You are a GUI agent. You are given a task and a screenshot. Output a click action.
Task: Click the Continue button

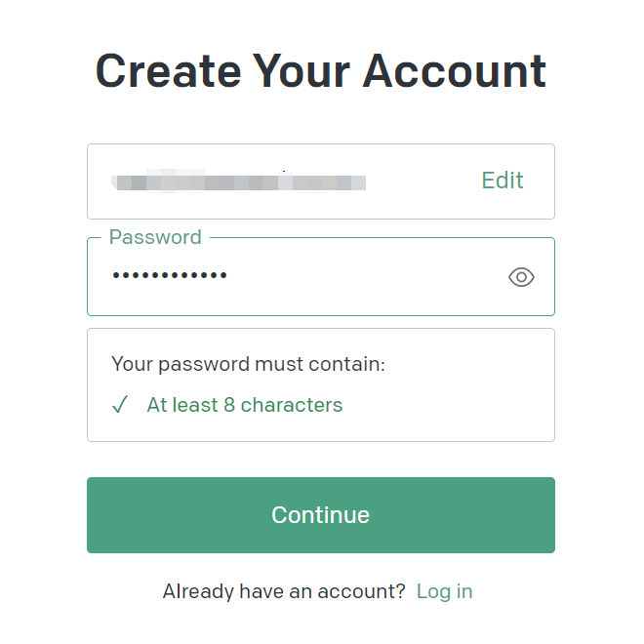[x=321, y=515]
